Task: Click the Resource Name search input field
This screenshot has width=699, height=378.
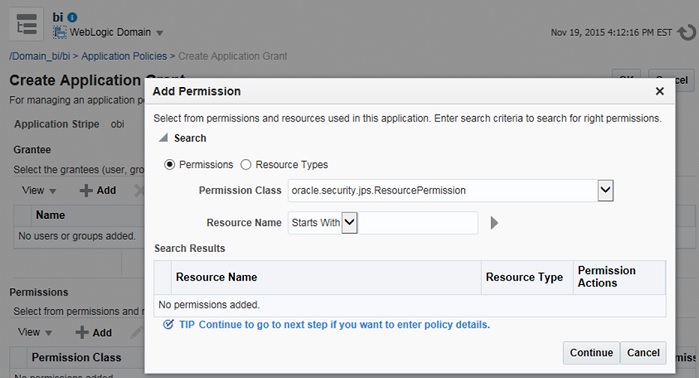Action: click(x=418, y=222)
